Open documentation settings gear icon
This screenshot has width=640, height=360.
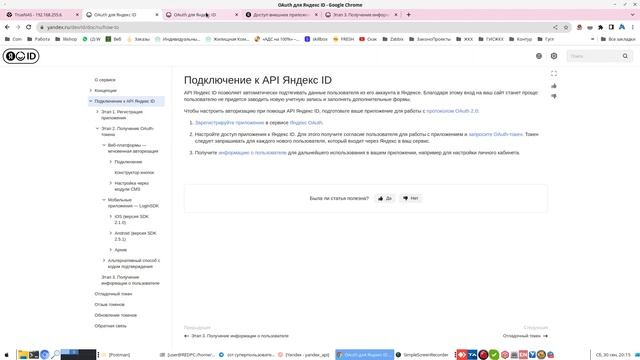click(x=554, y=56)
